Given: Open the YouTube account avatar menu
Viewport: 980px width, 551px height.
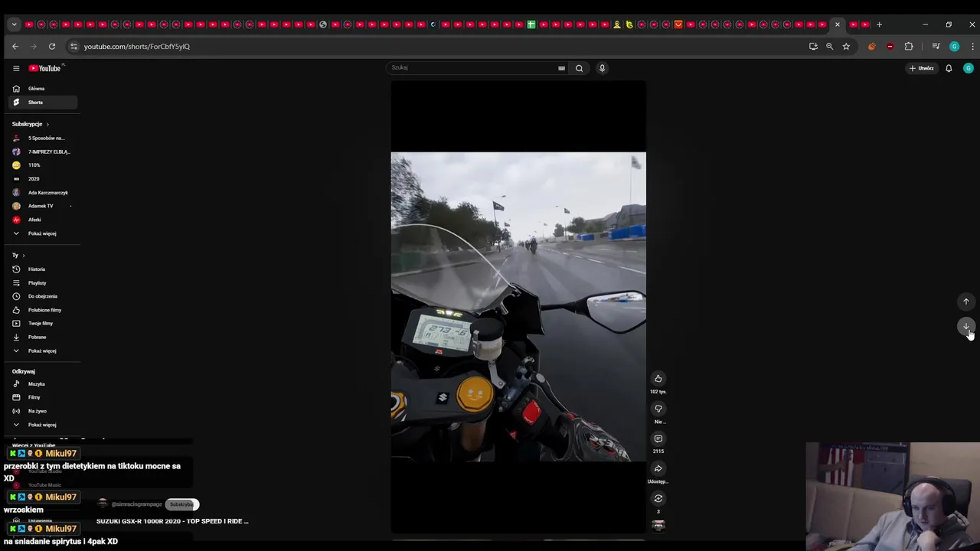Looking at the screenshot, I should tap(969, 68).
